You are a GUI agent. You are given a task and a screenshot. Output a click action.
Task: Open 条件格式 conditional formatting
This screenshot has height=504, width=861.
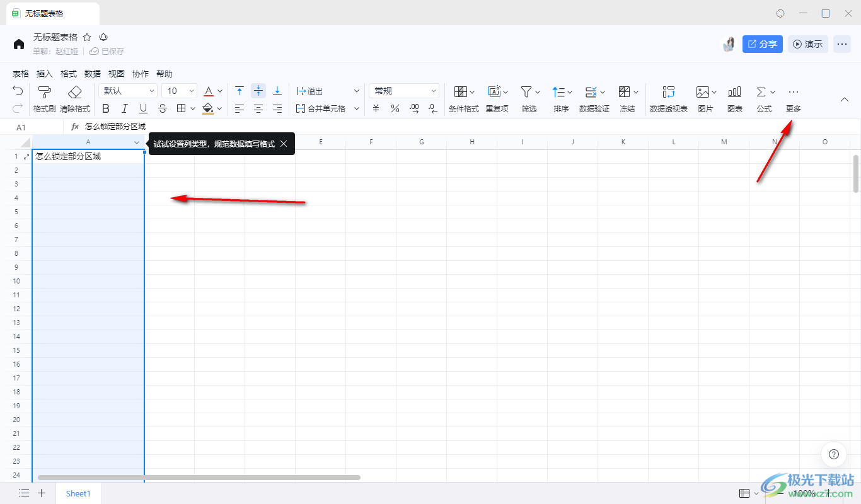pyautogui.click(x=464, y=99)
